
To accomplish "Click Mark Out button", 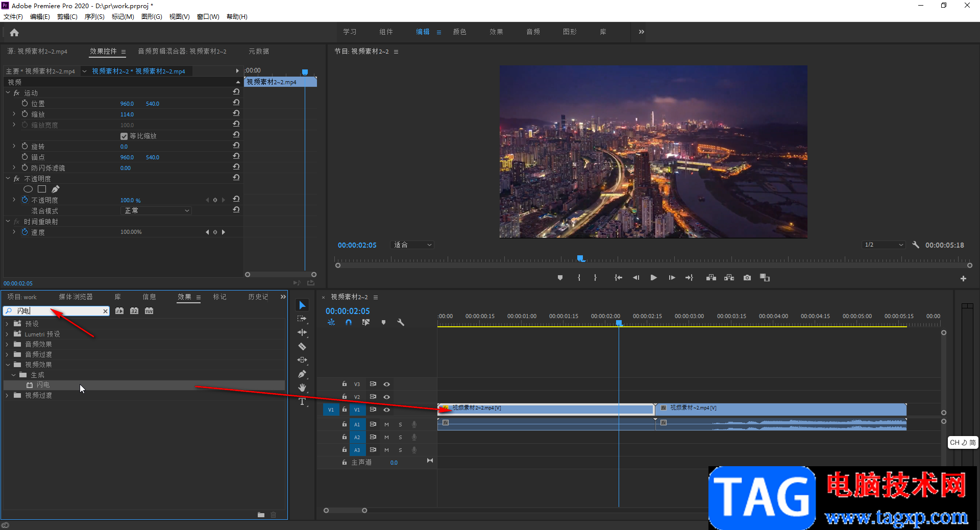I will (x=595, y=278).
